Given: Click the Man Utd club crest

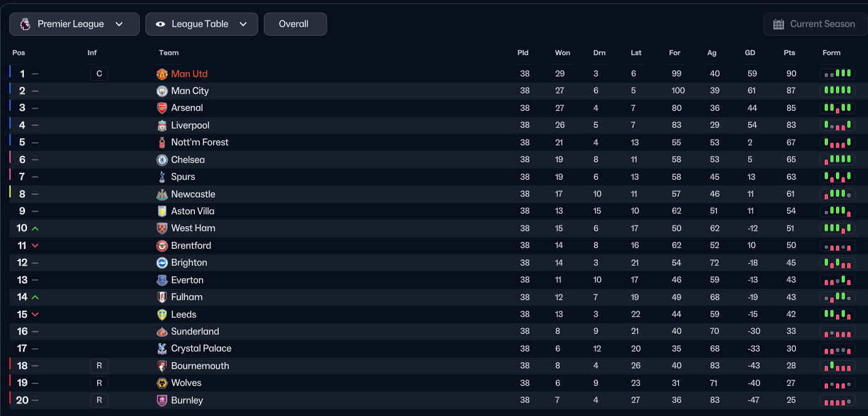Looking at the screenshot, I should 162,74.
